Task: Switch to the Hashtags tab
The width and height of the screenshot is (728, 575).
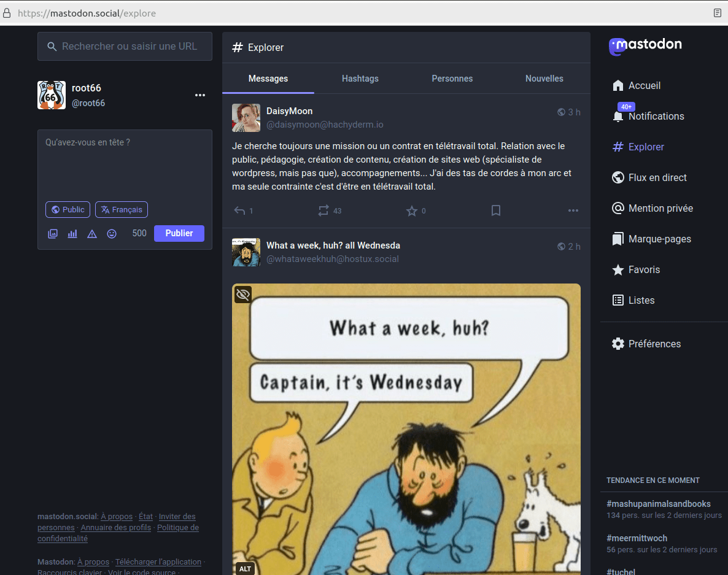Action: coord(360,79)
